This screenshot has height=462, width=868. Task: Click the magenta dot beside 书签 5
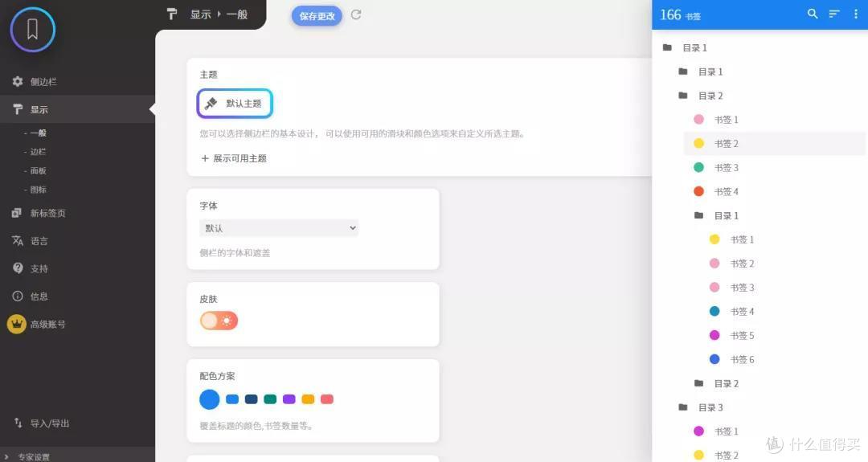pos(714,335)
